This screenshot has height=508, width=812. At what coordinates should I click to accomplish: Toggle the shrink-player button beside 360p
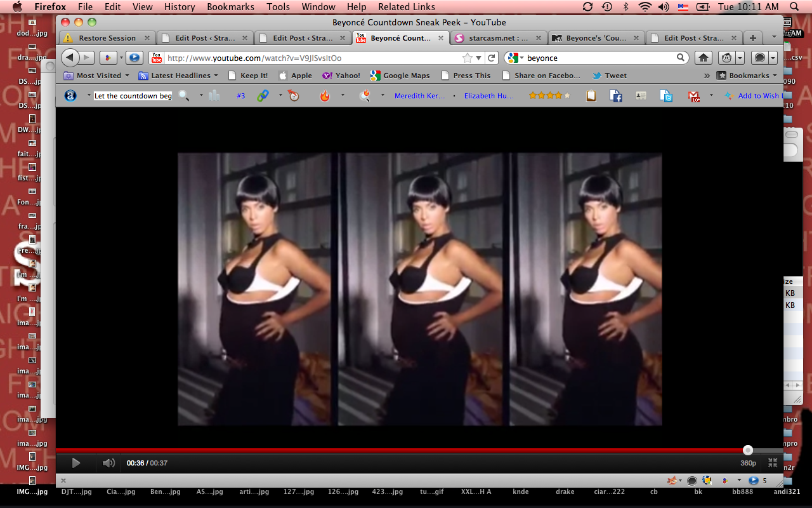pyautogui.click(x=772, y=463)
